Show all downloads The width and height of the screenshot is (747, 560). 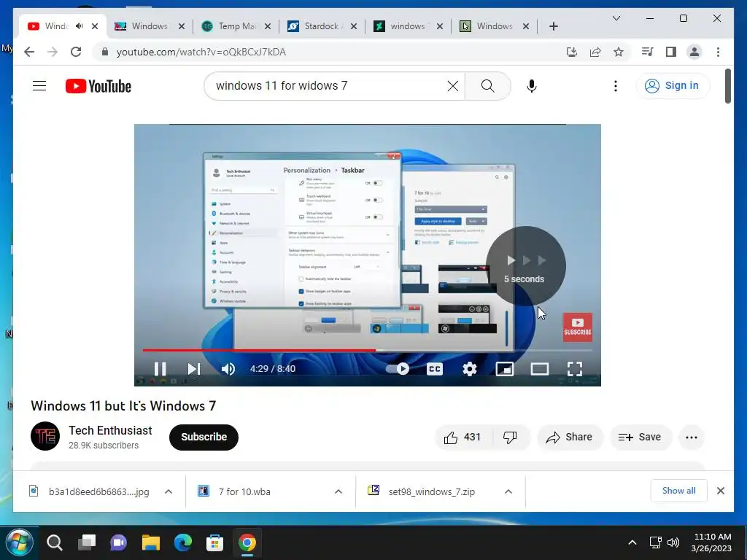[x=678, y=491]
